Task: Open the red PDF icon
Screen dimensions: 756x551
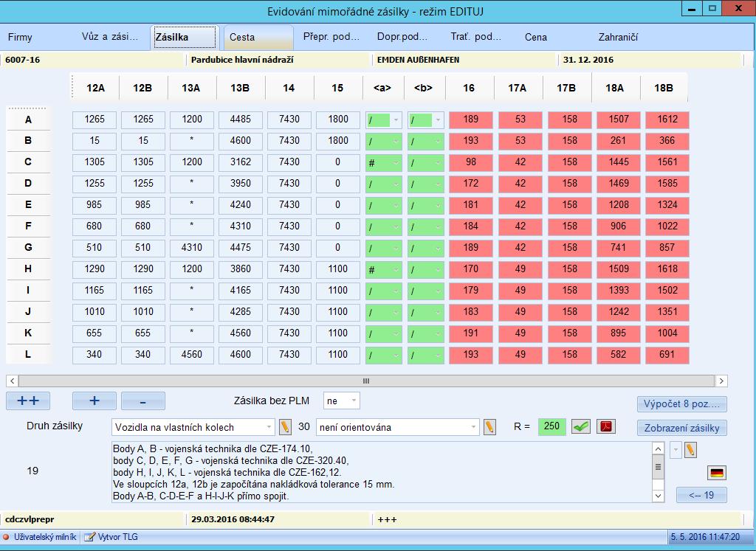Action: (606, 427)
